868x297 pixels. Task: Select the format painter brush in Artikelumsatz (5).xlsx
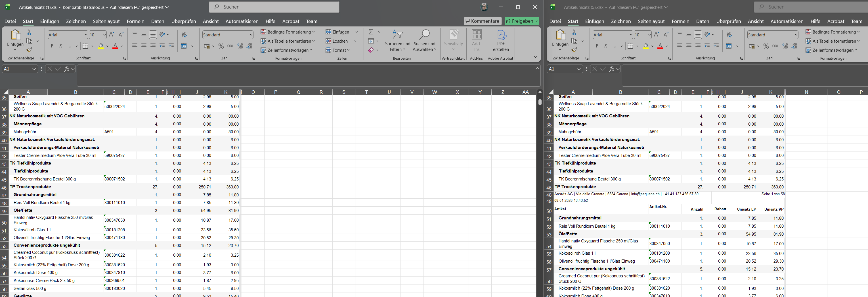pyautogui.click(x=574, y=50)
